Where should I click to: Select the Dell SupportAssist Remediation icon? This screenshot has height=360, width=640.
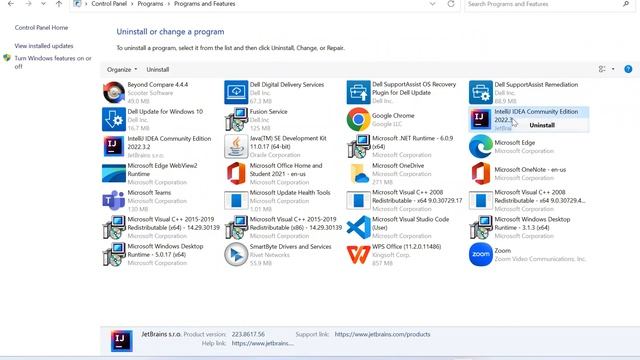point(481,92)
